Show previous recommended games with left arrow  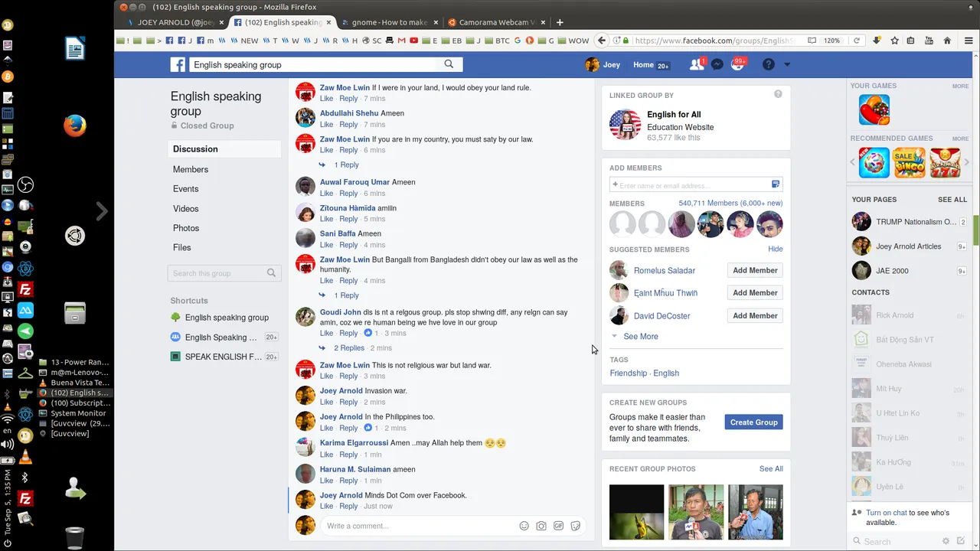(853, 162)
